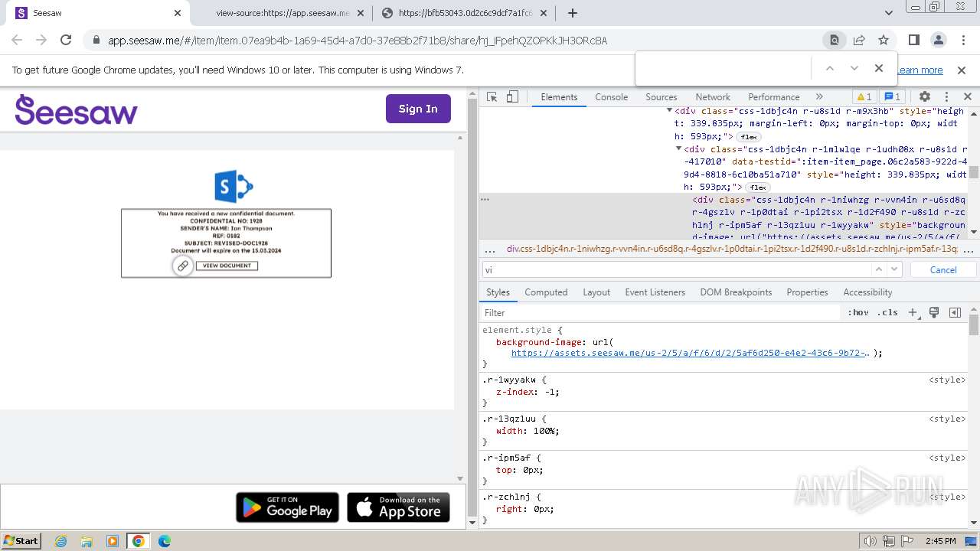Click the SharePoint logo image
The height and width of the screenshot is (551, 980).
(234, 187)
